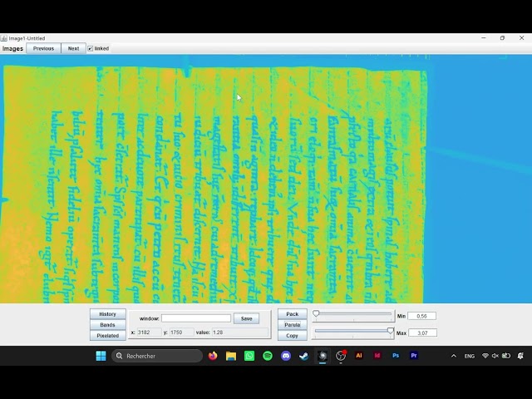532x399 pixels.
Task: Click the Max value field 3,07
Action: [x=422, y=332]
